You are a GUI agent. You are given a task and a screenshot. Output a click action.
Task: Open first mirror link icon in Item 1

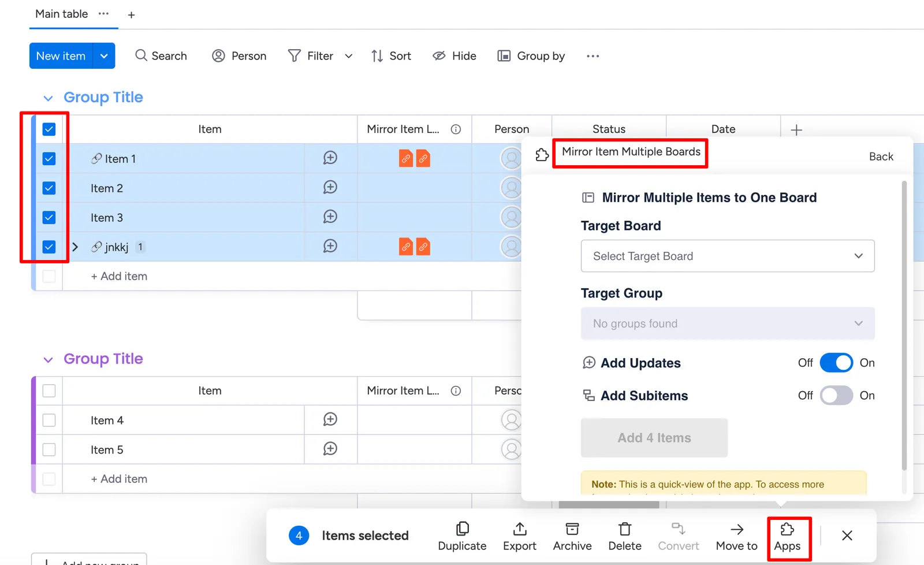click(406, 158)
